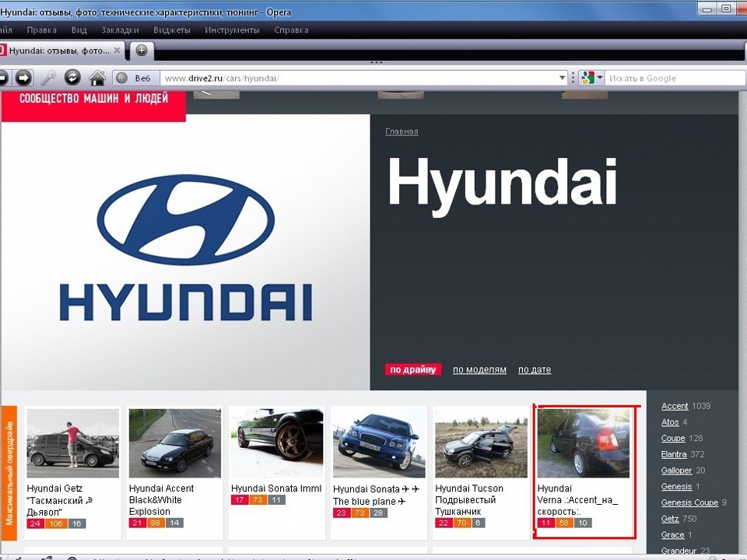This screenshot has width=747, height=560.
Task: Click the page vertical scrollbar
Action: coord(742,324)
